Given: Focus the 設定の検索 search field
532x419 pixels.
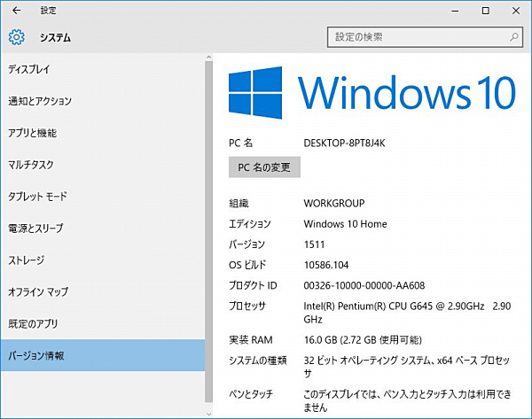Looking at the screenshot, I should [x=425, y=37].
